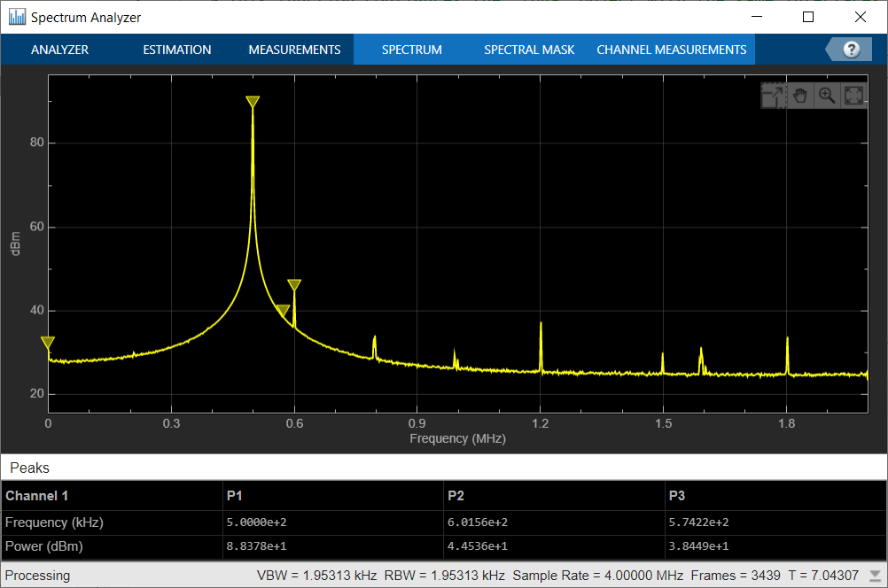Click the Frequency (MHz) axis label
The width and height of the screenshot is (888, 588).
click(457, 438)
